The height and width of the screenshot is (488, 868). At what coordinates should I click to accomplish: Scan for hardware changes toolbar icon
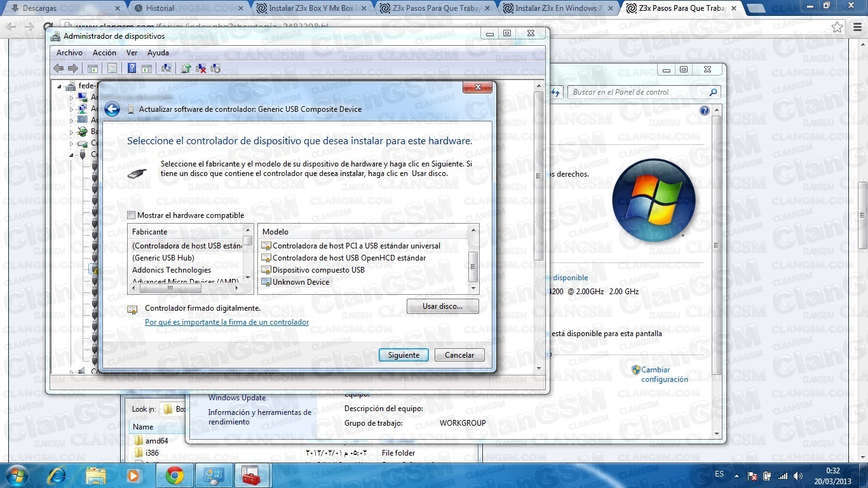point(166,69)
